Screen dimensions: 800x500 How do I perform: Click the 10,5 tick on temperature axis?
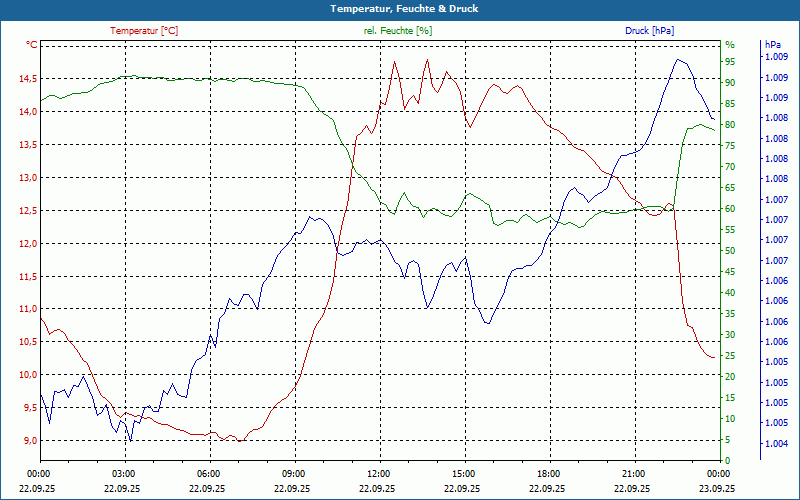click(x=28, y=342)
